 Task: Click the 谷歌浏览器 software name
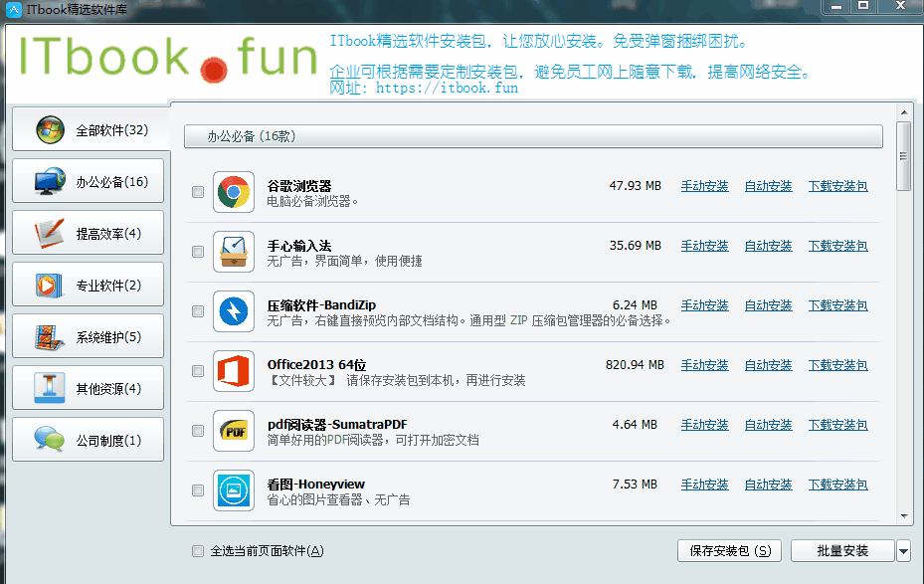[299, 186]
